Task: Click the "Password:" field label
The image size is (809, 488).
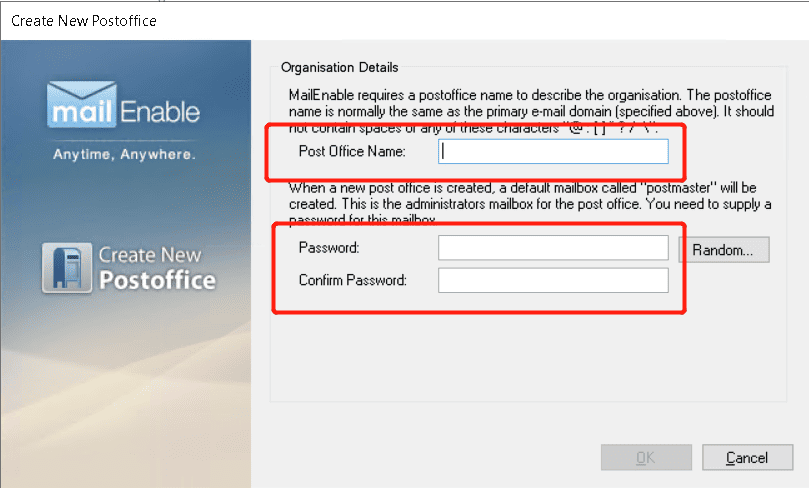Action: coord(328,247)
